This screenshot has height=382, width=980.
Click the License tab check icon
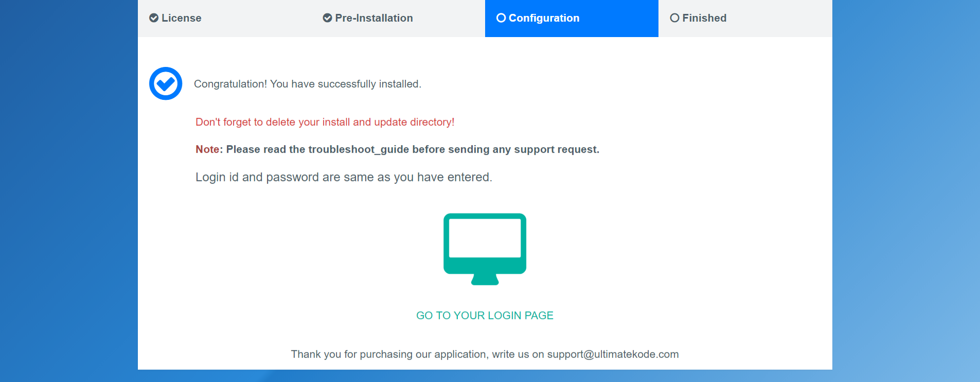(x=154, y=18)
